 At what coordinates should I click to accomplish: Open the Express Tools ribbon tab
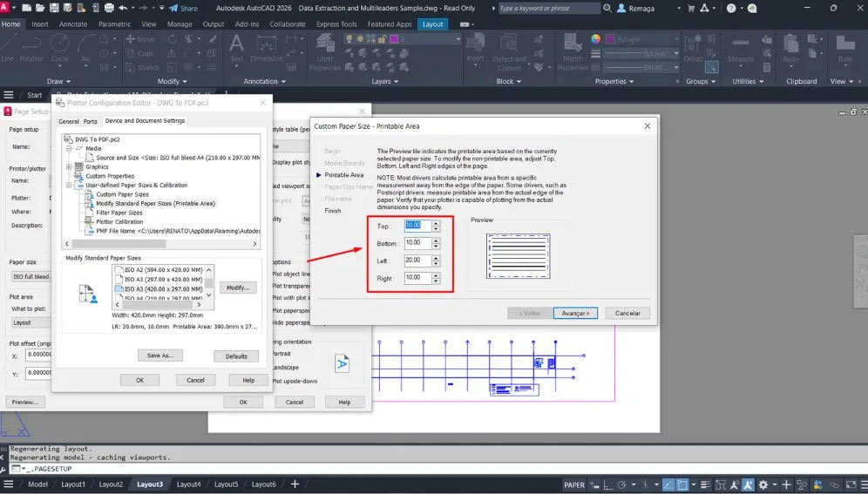[336, 24]
